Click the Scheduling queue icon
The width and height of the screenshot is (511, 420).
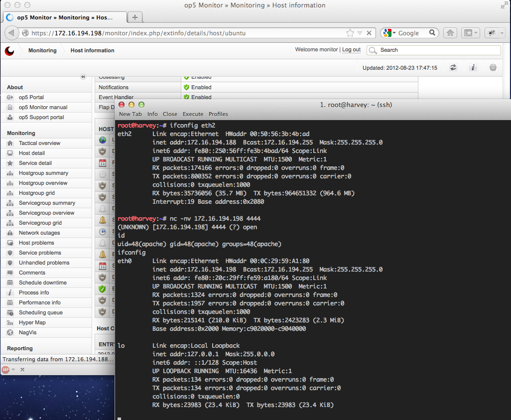(10, 313)
